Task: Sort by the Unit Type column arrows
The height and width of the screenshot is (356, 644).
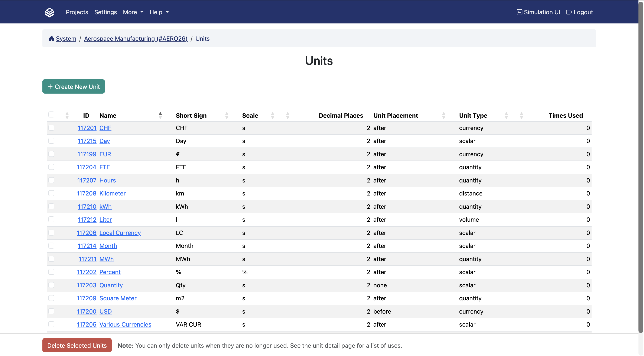Action: 506,115
